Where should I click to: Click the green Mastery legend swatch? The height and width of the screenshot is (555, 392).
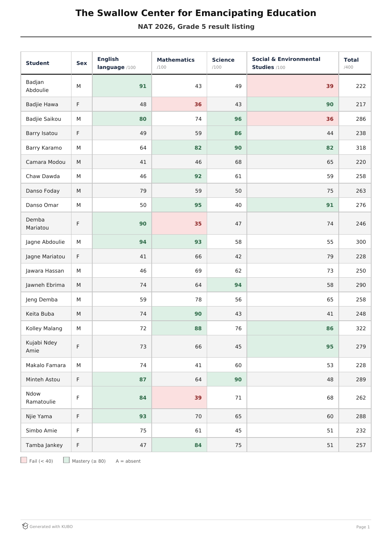coord(66,460)
